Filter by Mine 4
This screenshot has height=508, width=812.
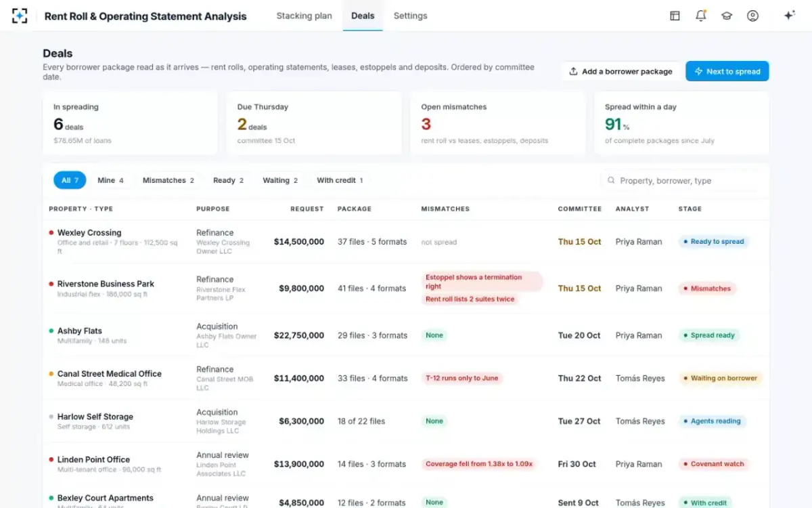click(x=110, y=180)
